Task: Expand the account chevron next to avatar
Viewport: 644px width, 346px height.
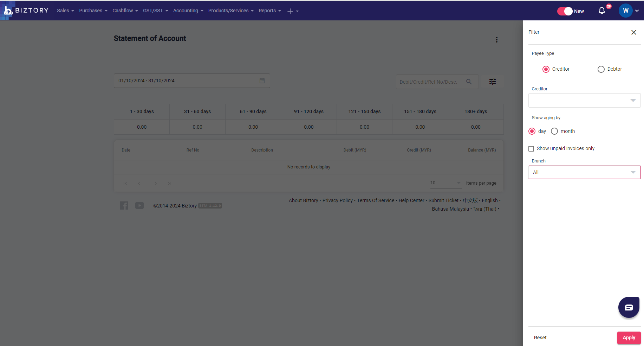Action: click(637, 11)
